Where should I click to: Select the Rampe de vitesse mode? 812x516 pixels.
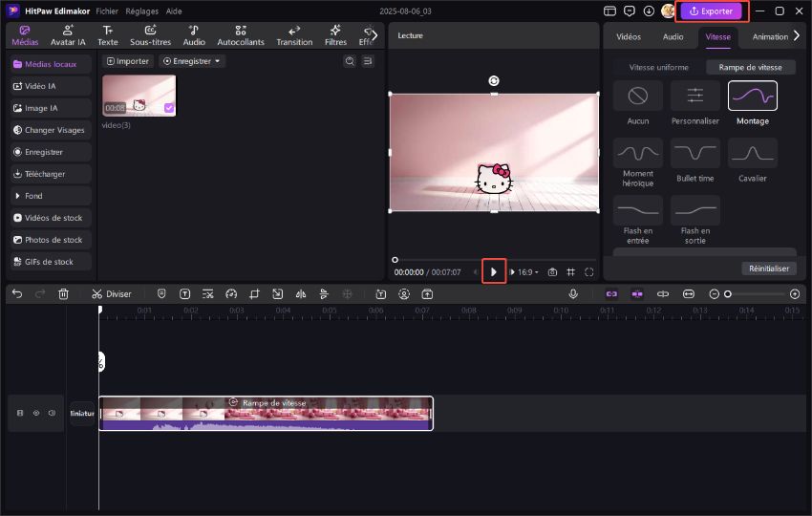pyautogui.click(x=750, y=67)
